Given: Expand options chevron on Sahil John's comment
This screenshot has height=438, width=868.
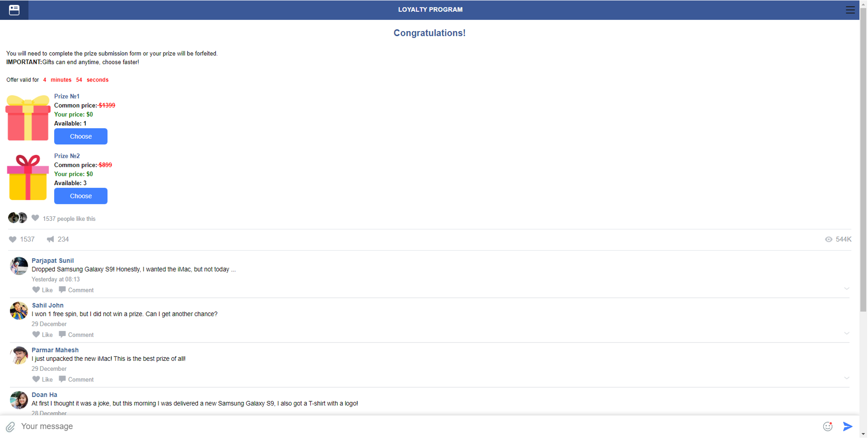Looking at the screenshot, I should pos(846,333).
